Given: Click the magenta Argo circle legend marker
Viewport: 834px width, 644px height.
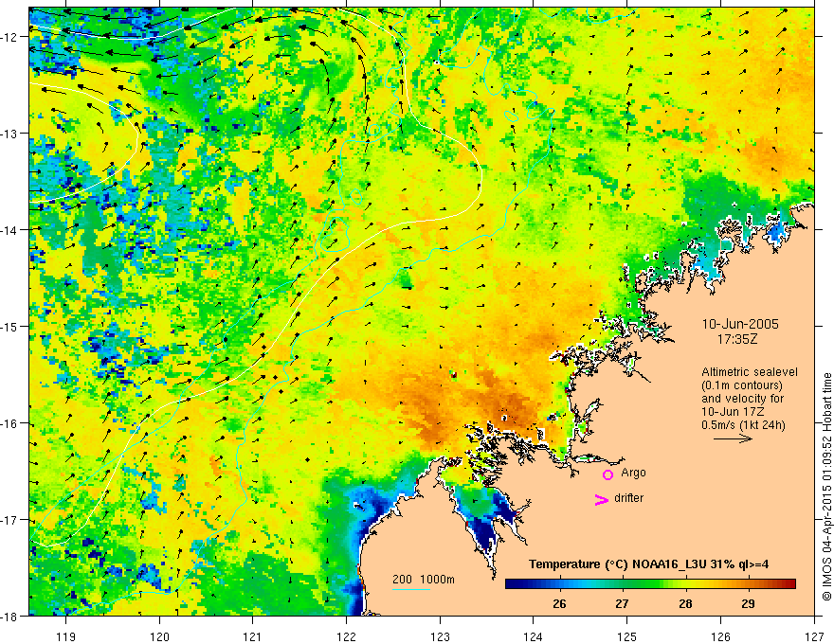Looking at the screenshot, I should [x=607, y=474].
